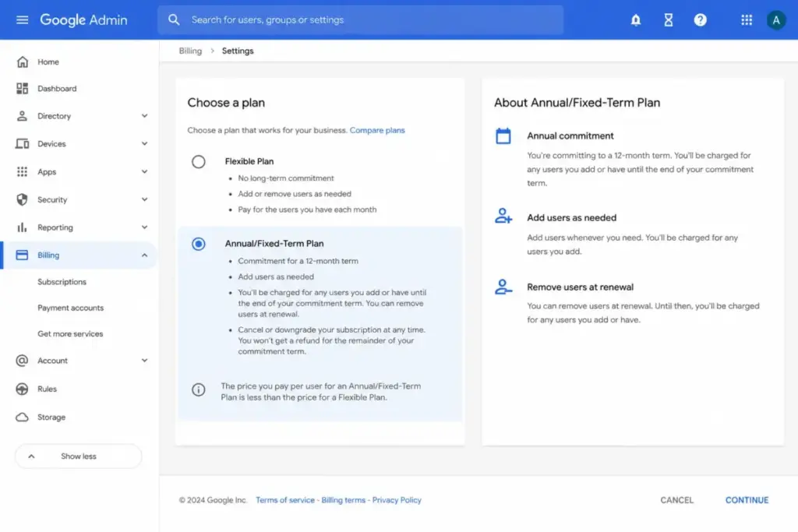Click the 'Add users as needed' heading
The image size is (798, 532).
click(x=571, y=217)
